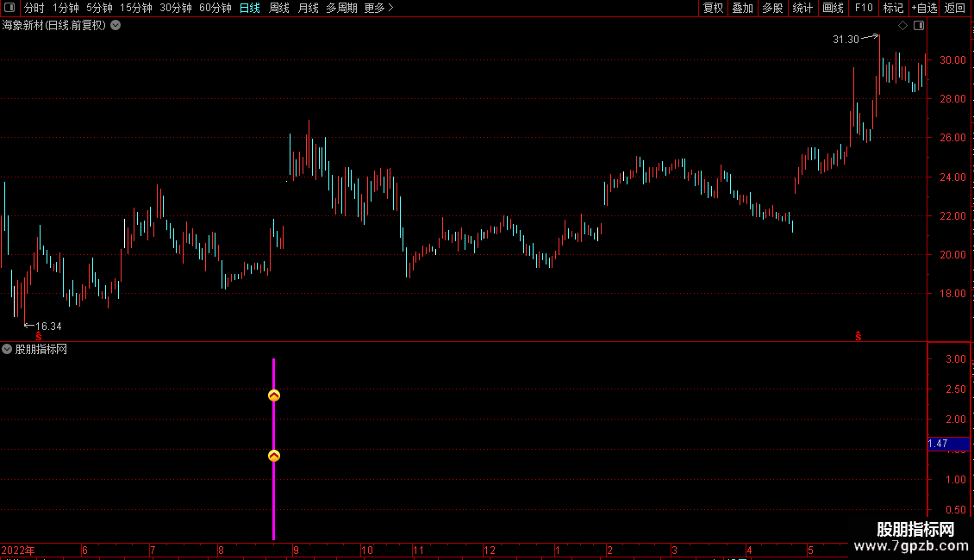Click the 16.34 low price label
Image resolution: width=974 pixels, height=560 pixels.
point(48,327)
